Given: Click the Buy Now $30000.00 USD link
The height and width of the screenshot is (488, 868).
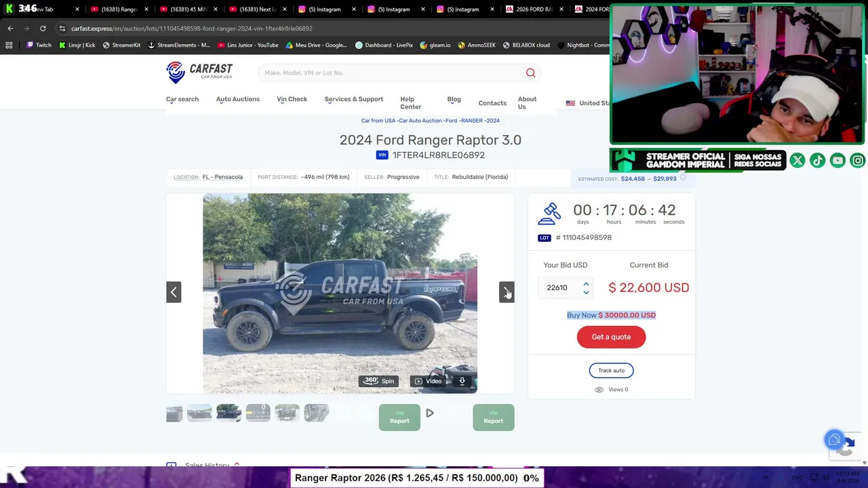Looking at the screenshot, I should (611, 315).
